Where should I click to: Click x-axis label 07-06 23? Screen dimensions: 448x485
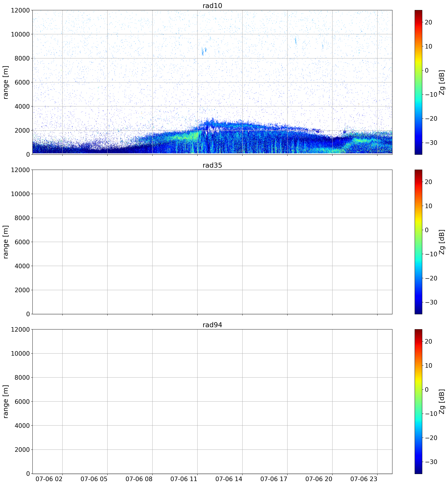pyautogui.click(x=364, y=479)
